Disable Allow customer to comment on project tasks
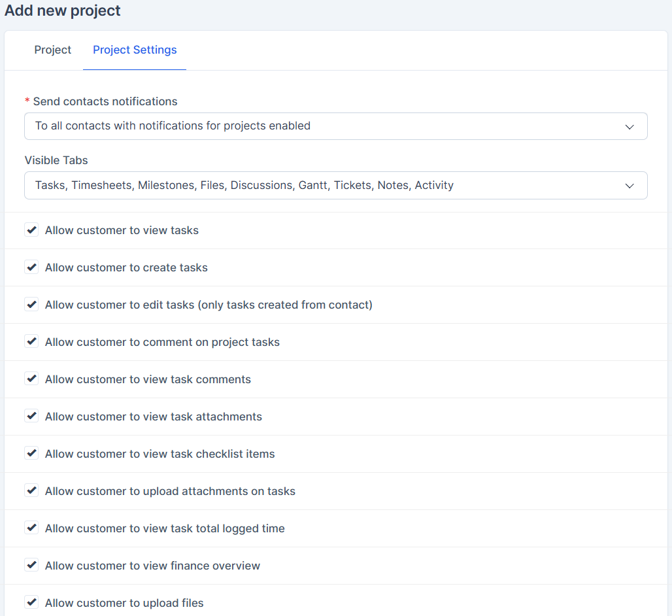This screenshot has width=672, height=616. [x=31, y=342]
